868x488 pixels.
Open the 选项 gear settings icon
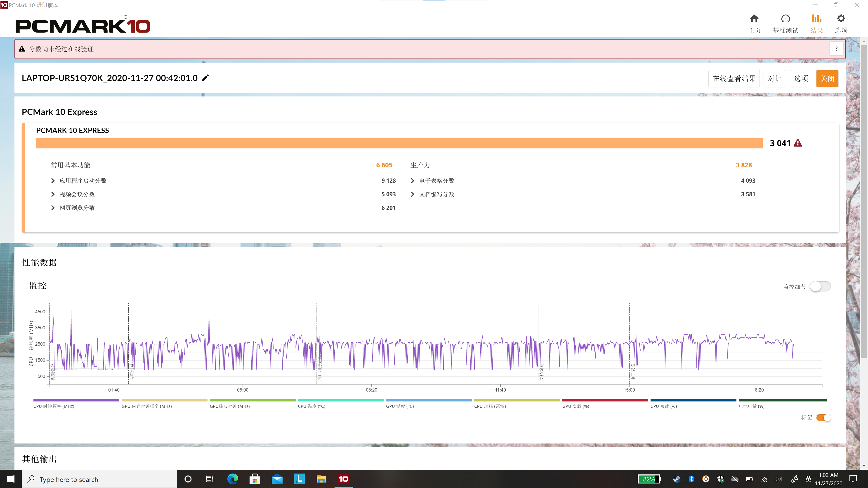tap(841, 18)
